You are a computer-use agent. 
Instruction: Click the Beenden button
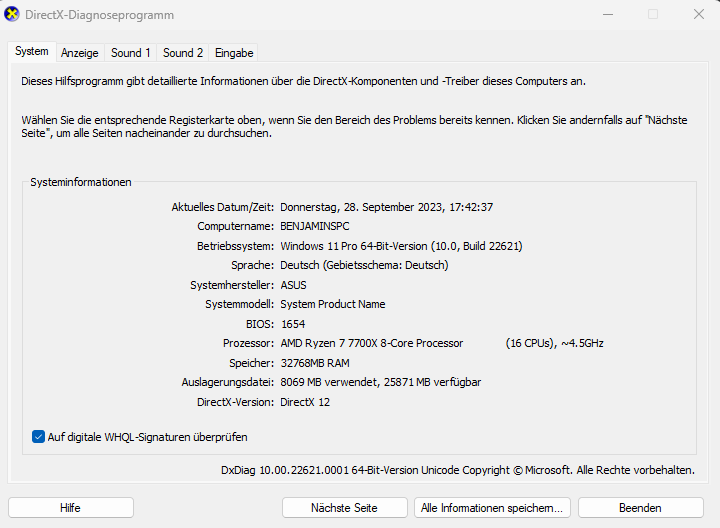[x=640, y=508]
